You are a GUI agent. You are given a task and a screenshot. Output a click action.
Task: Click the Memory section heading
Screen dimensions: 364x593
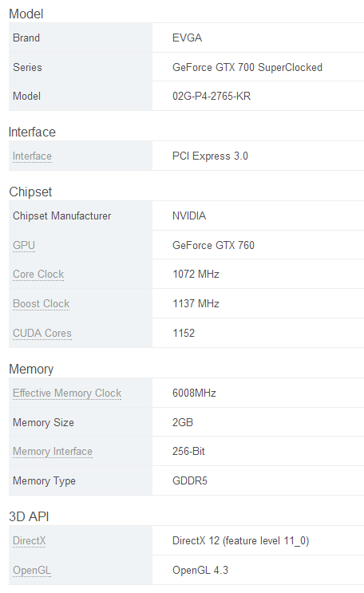31,369
